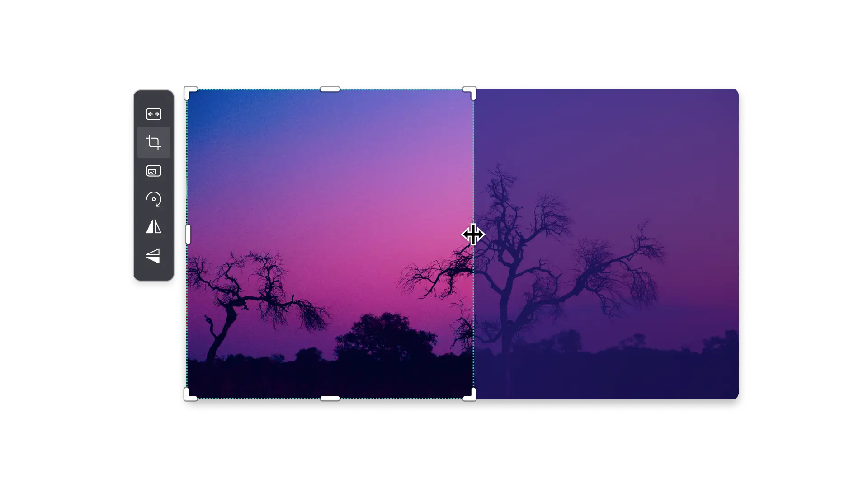Select the fit-to-width resize tool
Image resolution: width=868 pixels, height=488 pixels.
pos(154,114)
